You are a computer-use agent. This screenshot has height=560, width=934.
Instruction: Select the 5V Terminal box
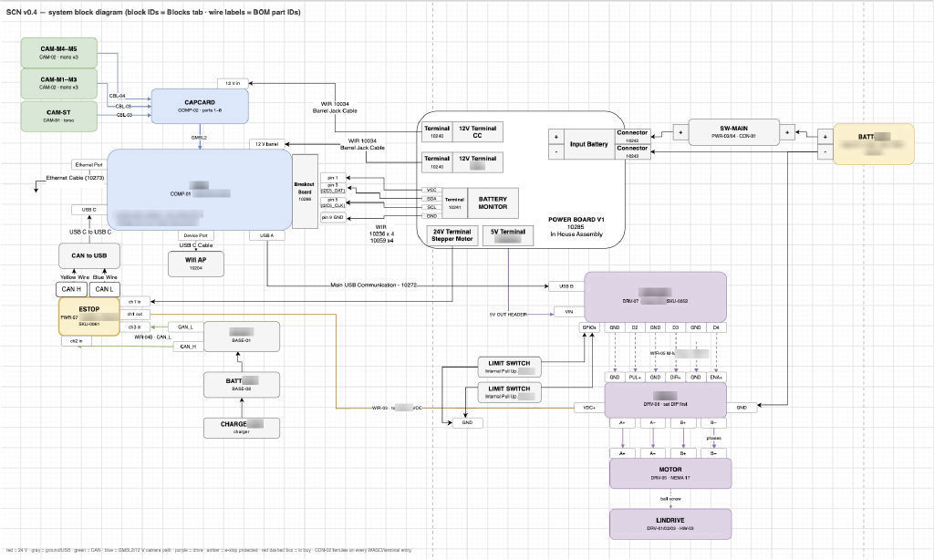(x=508, y=235)
